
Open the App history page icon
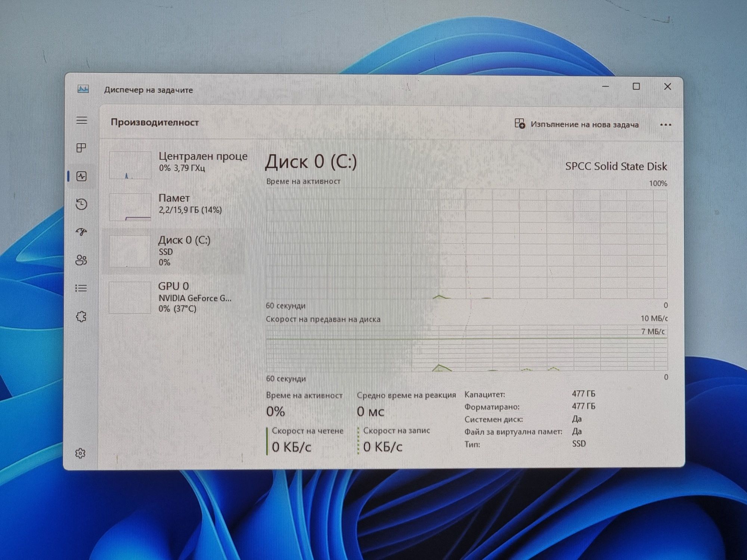pos(81,204)
